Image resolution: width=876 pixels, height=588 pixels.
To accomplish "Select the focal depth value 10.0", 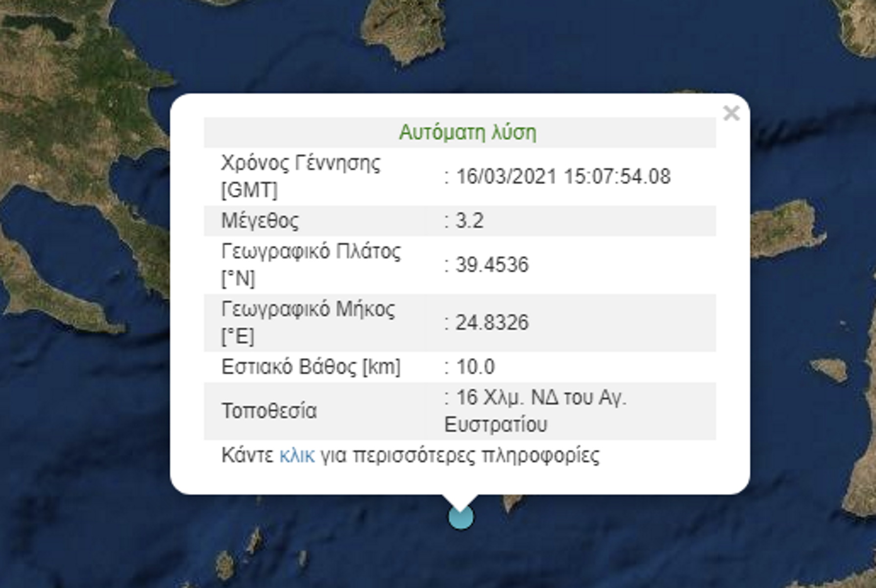I will pos(475,367).
